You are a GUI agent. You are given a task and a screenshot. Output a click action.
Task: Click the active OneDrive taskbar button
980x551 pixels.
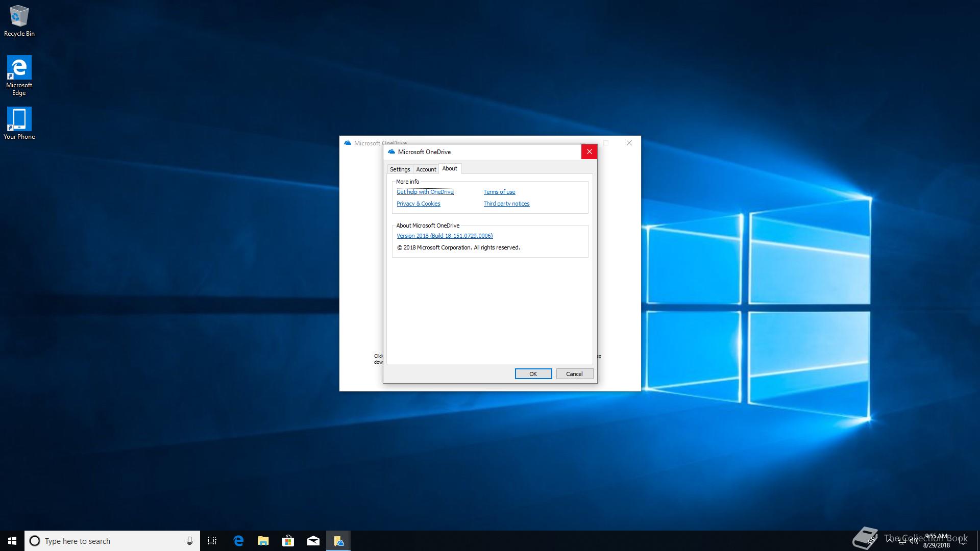point(338,541)
